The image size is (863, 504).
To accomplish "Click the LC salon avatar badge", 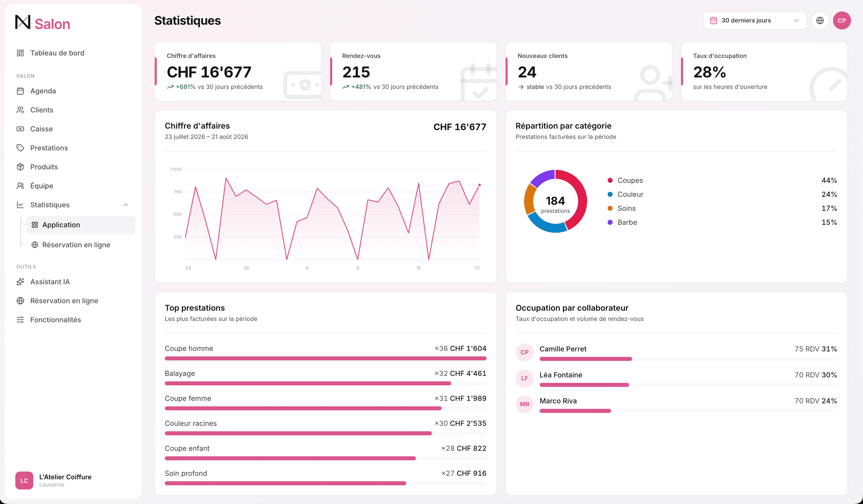I will [x=24, y=480].
